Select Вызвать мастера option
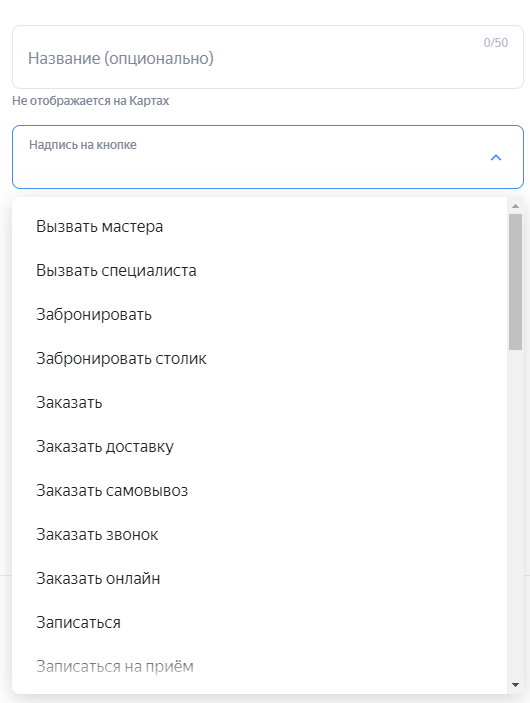The image size is (530, 703). (x=259, y=226)
